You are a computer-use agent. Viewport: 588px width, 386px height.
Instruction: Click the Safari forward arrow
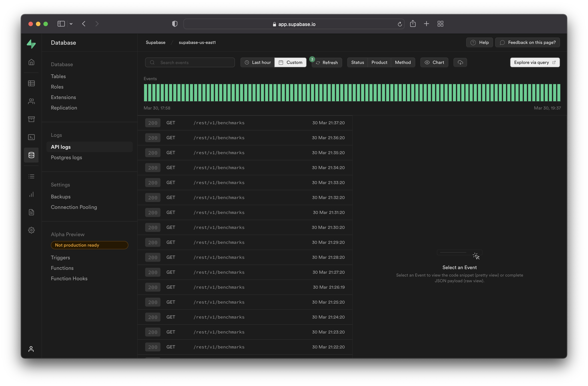point(97,24)
